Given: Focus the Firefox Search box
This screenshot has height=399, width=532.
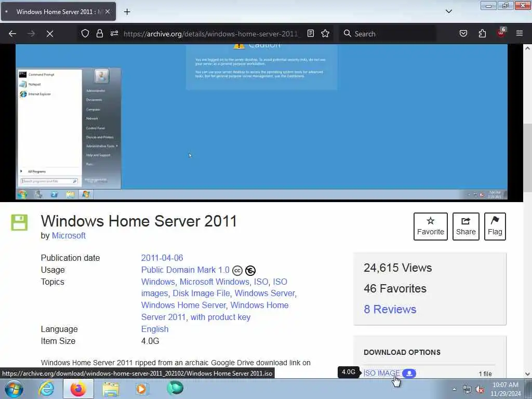Looking at the screenshot, I should (389, 34).
